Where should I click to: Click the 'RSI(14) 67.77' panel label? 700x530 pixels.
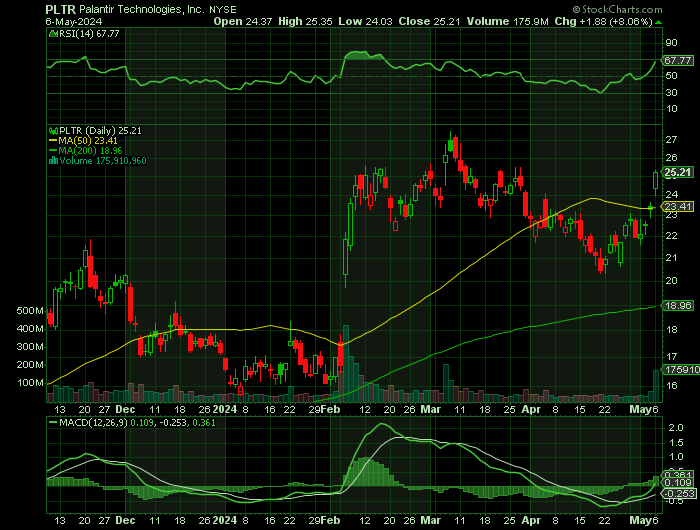(89, 33)
